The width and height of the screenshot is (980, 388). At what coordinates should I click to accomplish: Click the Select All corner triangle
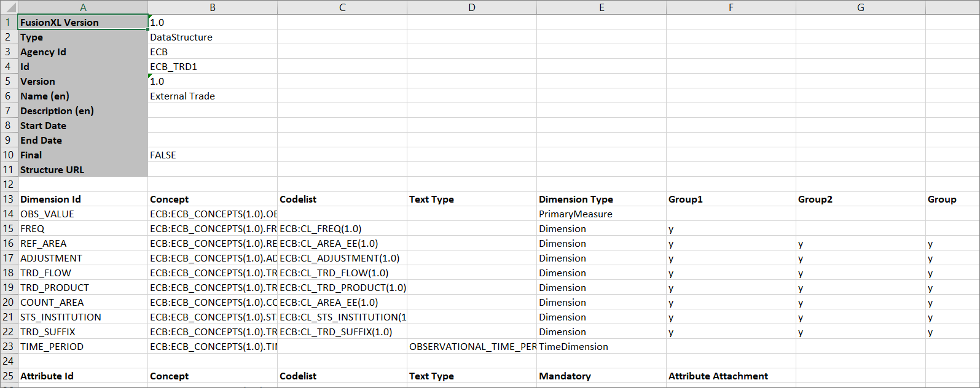9,7
